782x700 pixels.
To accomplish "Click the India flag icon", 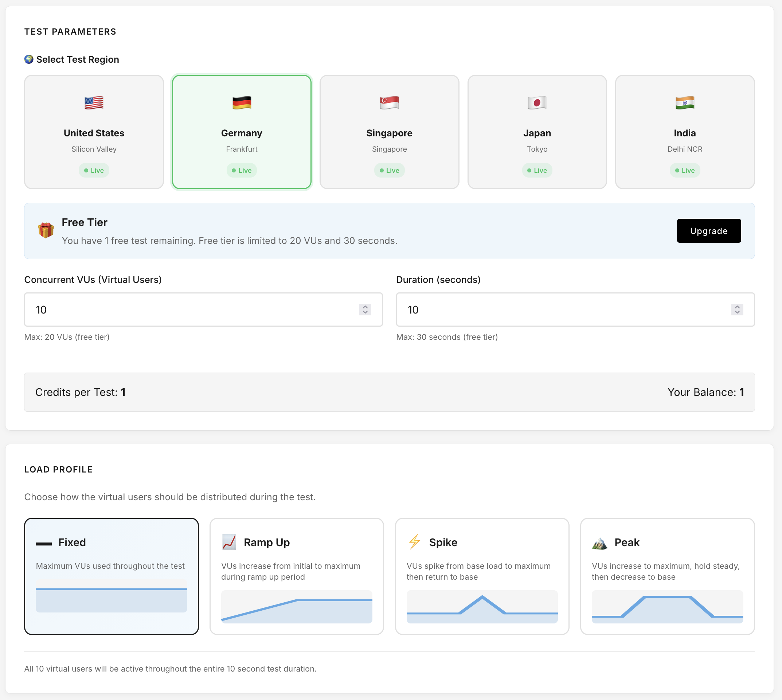I will tap(685, 103).
